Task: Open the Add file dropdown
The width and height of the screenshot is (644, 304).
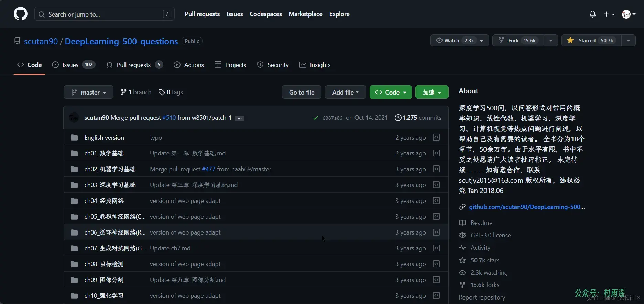Action: 345,92
